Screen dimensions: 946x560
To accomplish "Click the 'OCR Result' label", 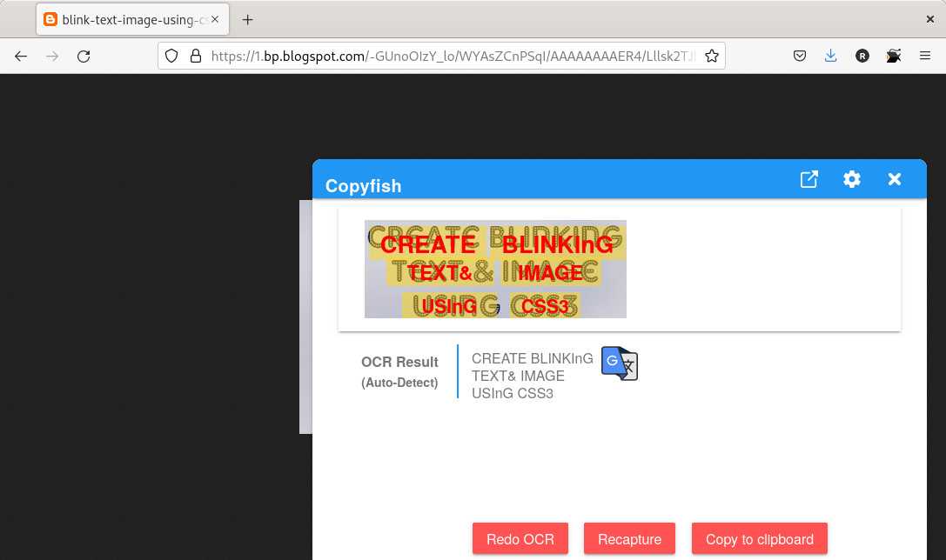I will 399,362.
